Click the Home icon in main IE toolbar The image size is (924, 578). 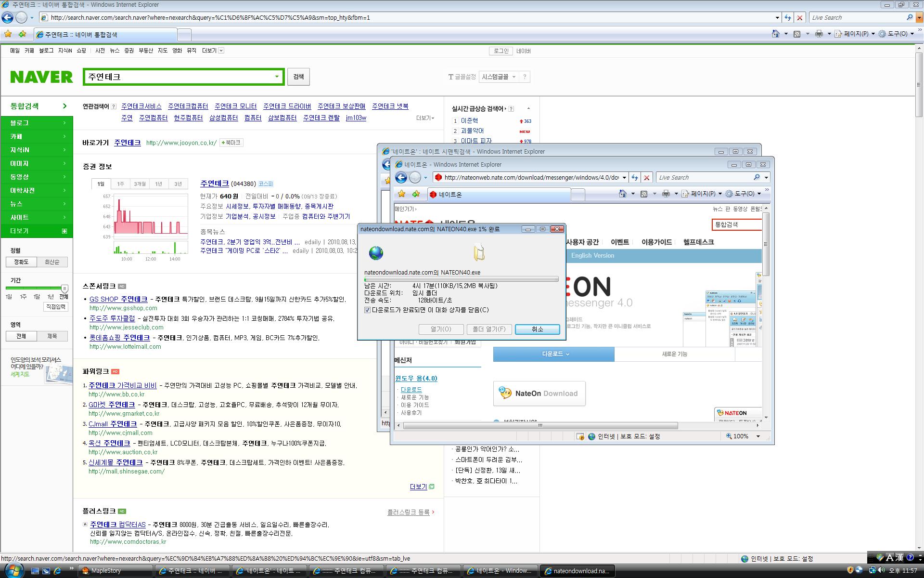(x=775, y=34)
